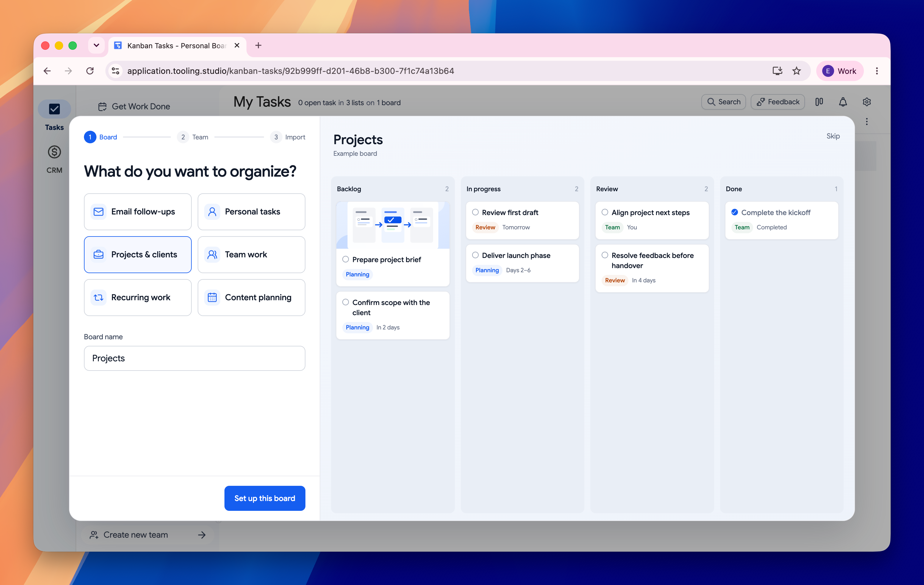This screenshot has width=924, height=585.
Task: Open the settings gear icon
Action: tap(867, 102)
